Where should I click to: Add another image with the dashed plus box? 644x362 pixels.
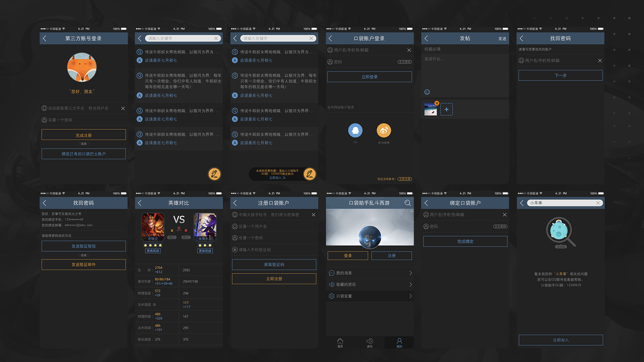pos(447,110)
